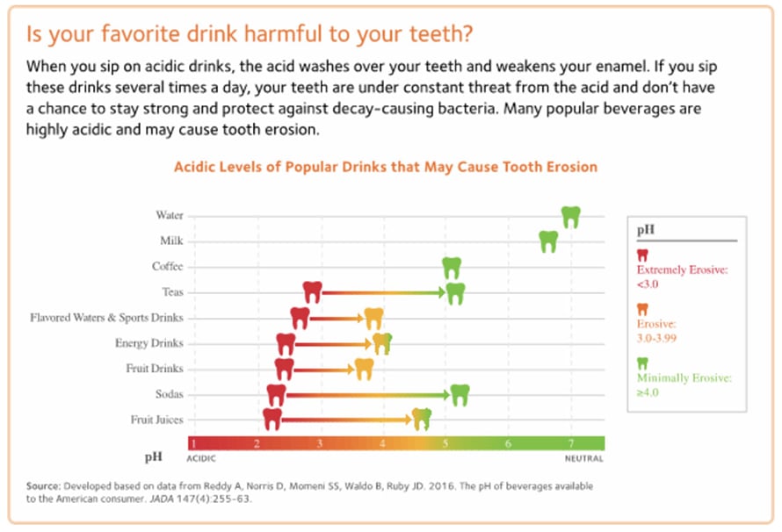782x532 pixels.
Task: Click the green tooth on Teas row
Action: (455, 292)
